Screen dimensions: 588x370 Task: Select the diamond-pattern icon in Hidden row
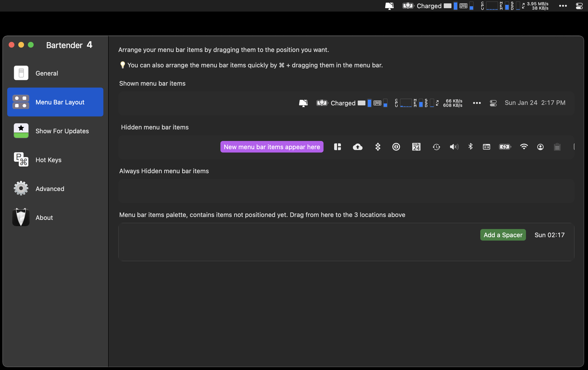click(378, 147)
